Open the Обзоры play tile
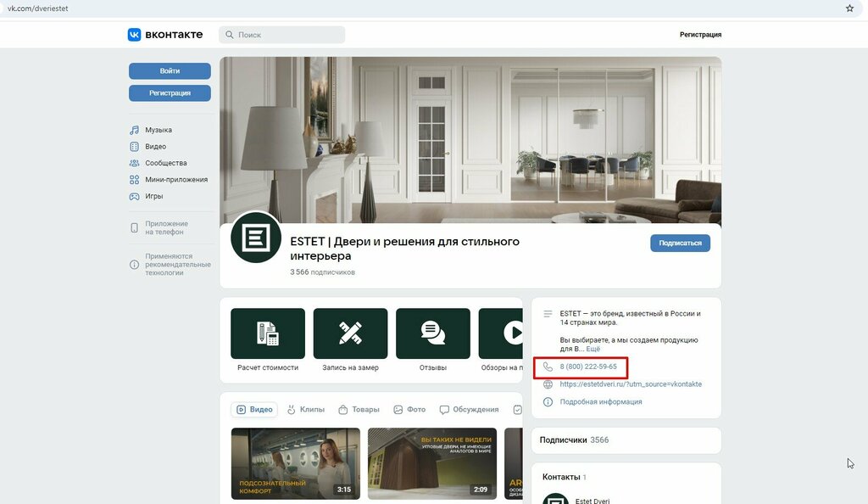The height and width of the screenshot is (504, 868). point(500,340)
